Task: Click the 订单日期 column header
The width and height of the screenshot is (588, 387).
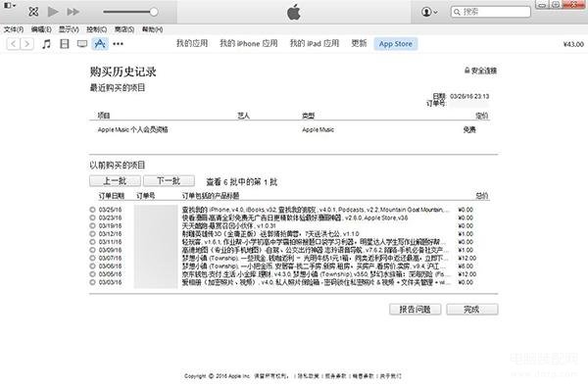Action: pos(112,196)
